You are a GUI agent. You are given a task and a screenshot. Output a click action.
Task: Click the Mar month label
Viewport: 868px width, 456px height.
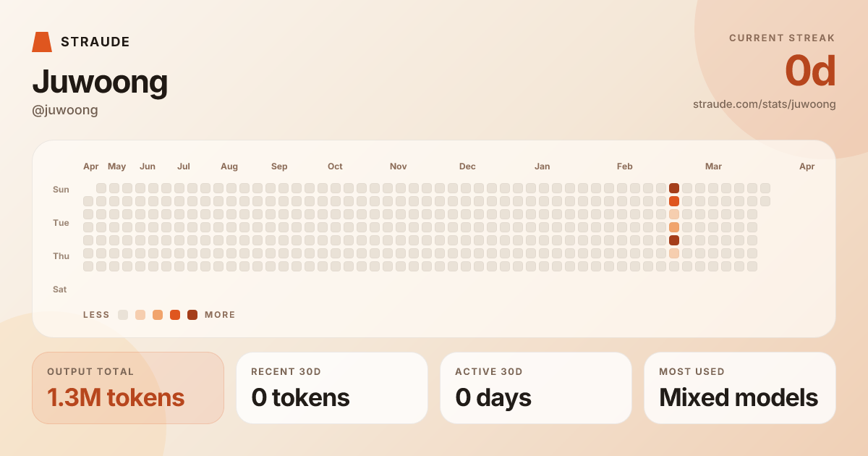pyautogui.click(x=713, y=166)
